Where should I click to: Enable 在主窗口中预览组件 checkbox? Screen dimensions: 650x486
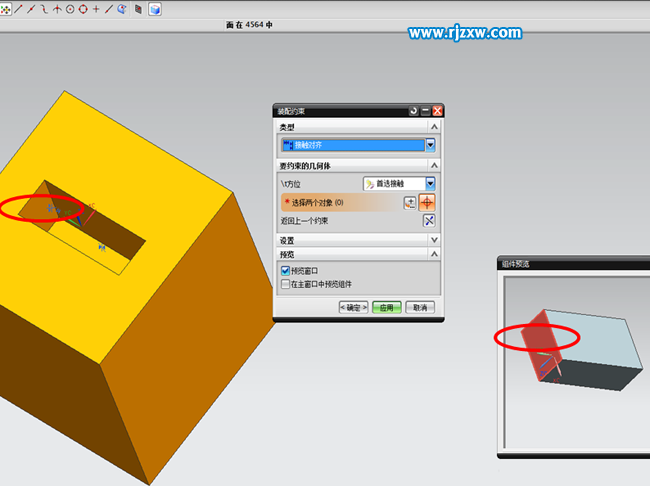(286, 284)
